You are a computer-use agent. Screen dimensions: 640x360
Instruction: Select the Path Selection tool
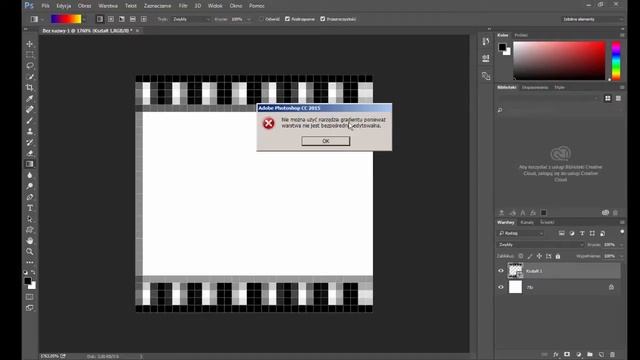30,219
